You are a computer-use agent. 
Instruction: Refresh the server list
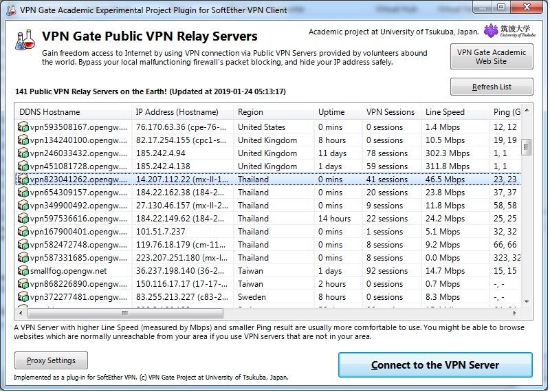click(x=491, y=87)
